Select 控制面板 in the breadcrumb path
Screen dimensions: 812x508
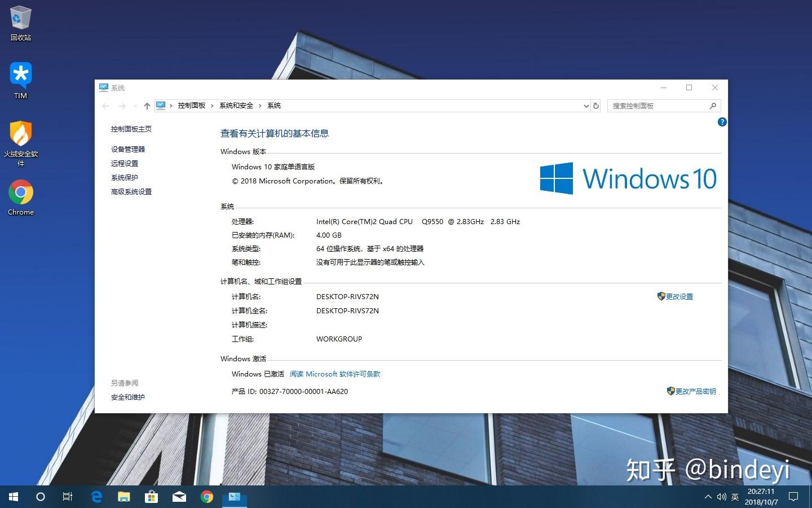[x=192, y=106]
